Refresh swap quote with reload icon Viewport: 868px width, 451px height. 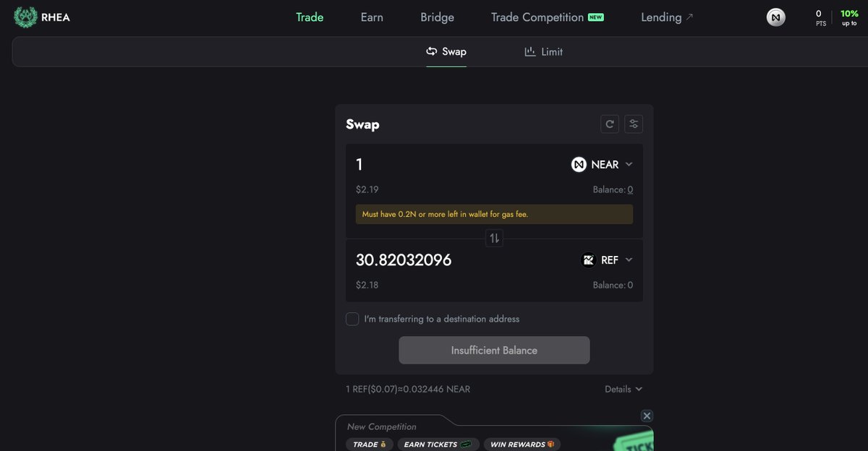[x=610, y=124]
